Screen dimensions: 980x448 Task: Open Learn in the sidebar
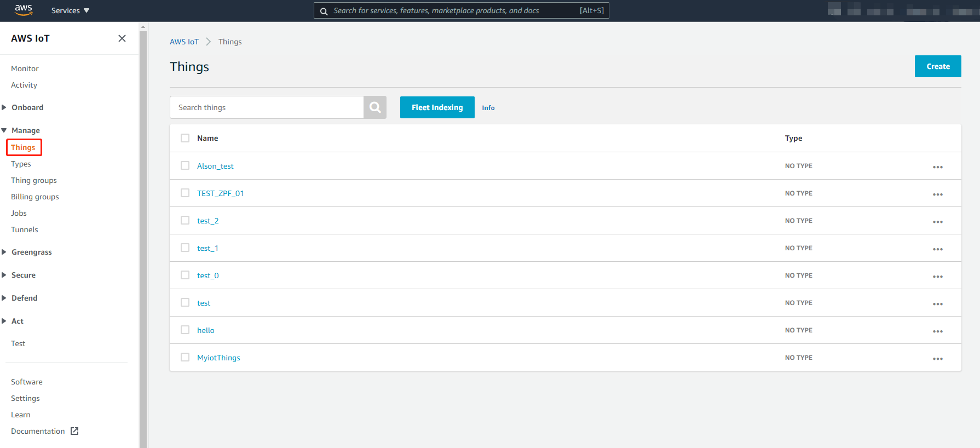click(21, 415)
